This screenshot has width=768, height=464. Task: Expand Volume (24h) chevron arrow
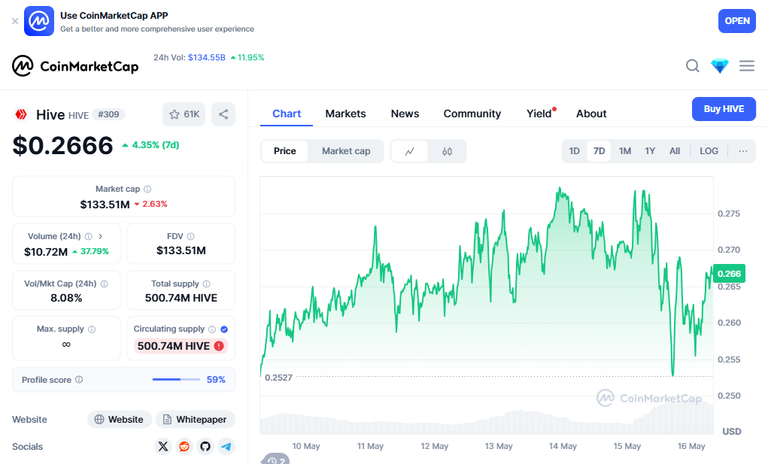(x=100, y=236)
